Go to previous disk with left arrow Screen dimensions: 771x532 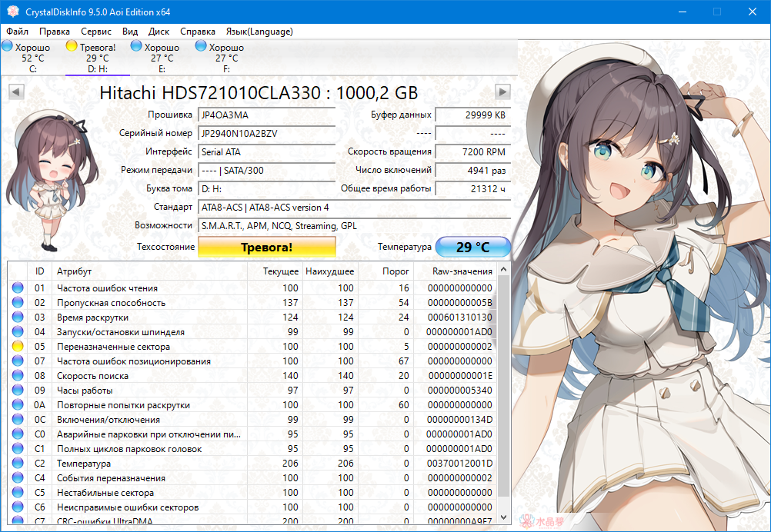click(x=16, y=91)
